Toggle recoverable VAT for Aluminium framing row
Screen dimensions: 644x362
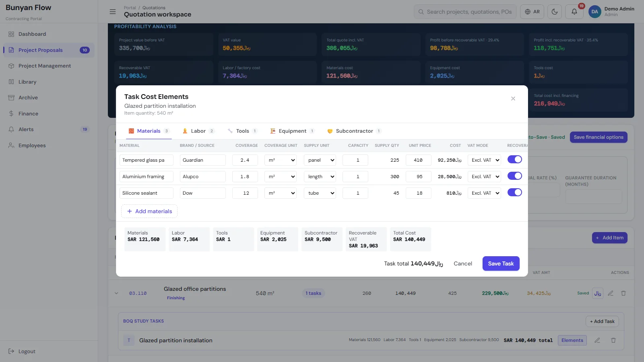coord(515,176)
